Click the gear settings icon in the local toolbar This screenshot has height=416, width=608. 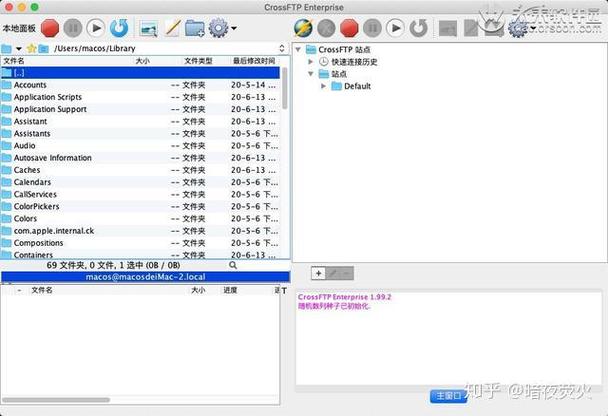218,28
